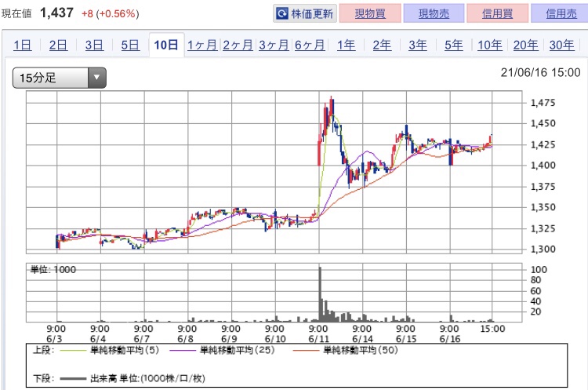Click the 21/06/16 15:00 timestamp text
588x390 pixels.
coord(540,72)
